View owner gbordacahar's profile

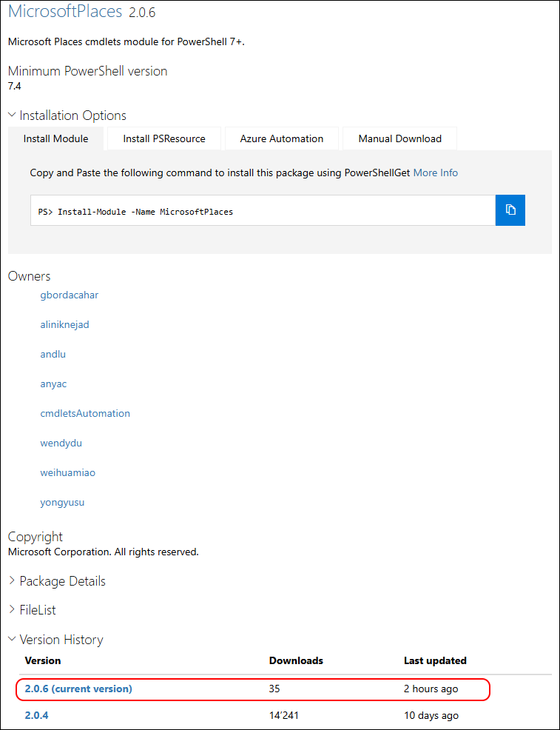70,295
